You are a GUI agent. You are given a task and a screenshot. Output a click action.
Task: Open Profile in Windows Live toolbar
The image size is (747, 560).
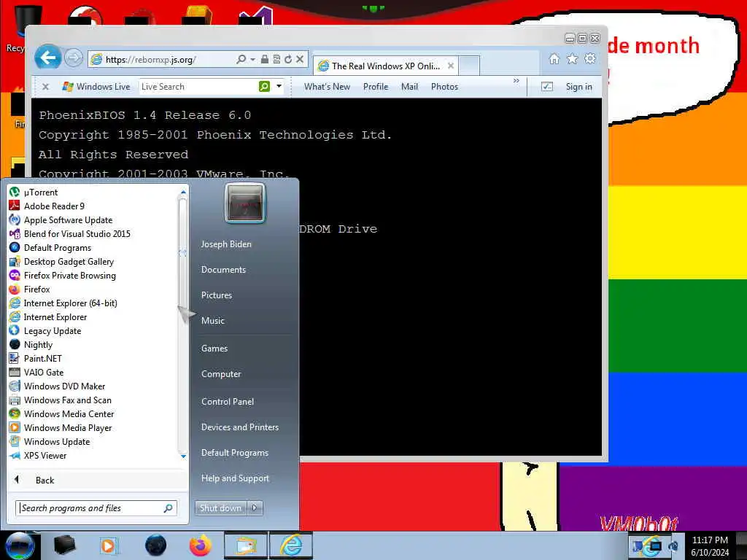[x=376, y=87]
